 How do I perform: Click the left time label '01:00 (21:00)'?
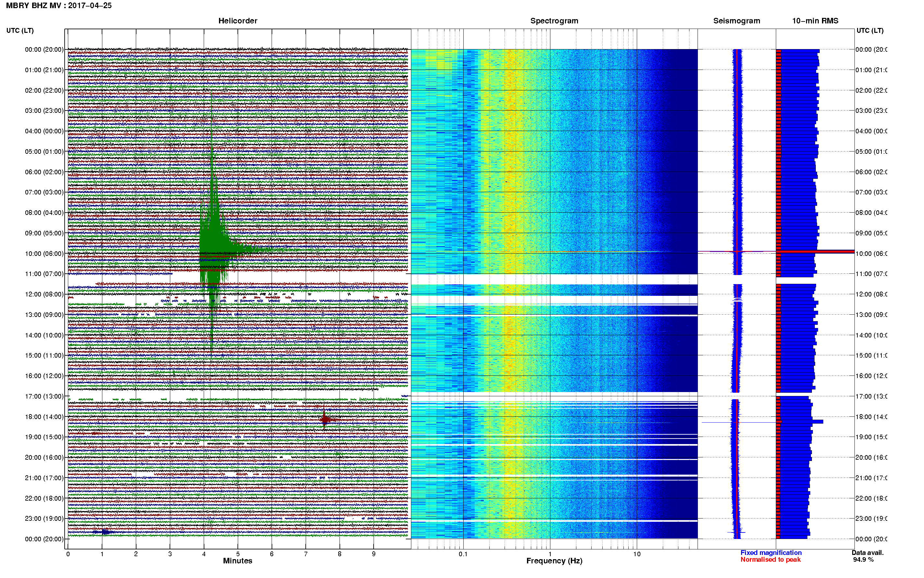[44, 70]
